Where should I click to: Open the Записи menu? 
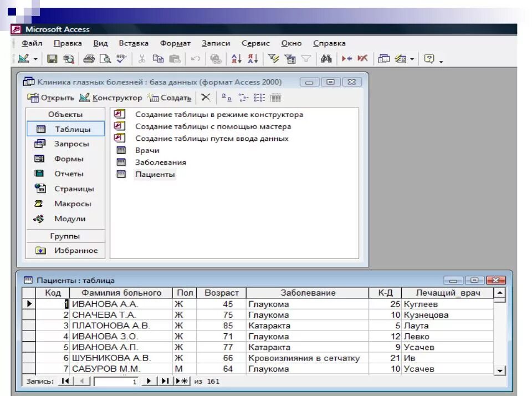pos(216,43)
